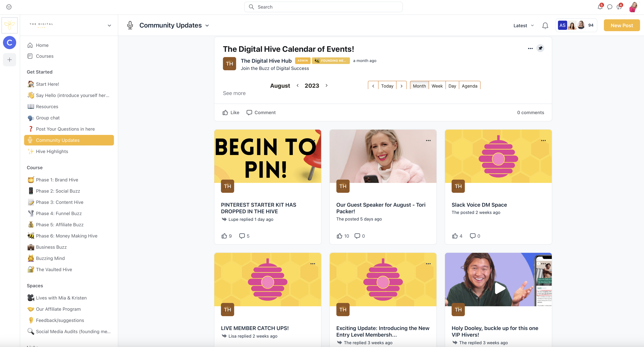Switch calendar to Month view
This screenshot has height=347, width=644.
coord(419,86)
